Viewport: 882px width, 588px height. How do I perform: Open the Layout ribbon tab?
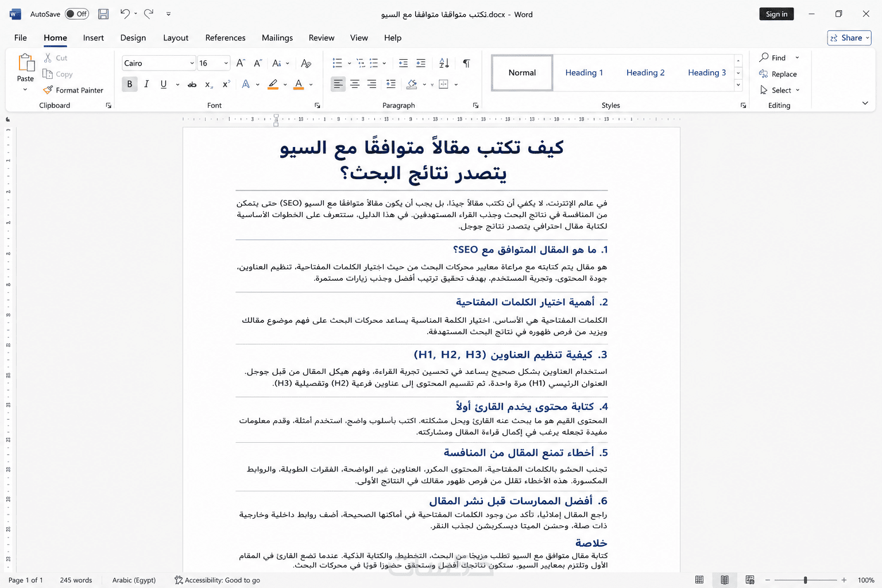[176, 38]
